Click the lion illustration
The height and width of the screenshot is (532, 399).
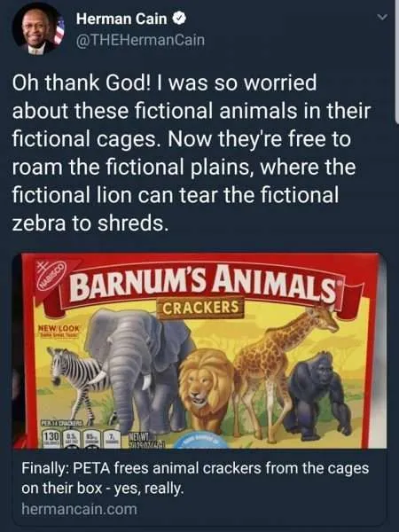(x=206, y=390)
